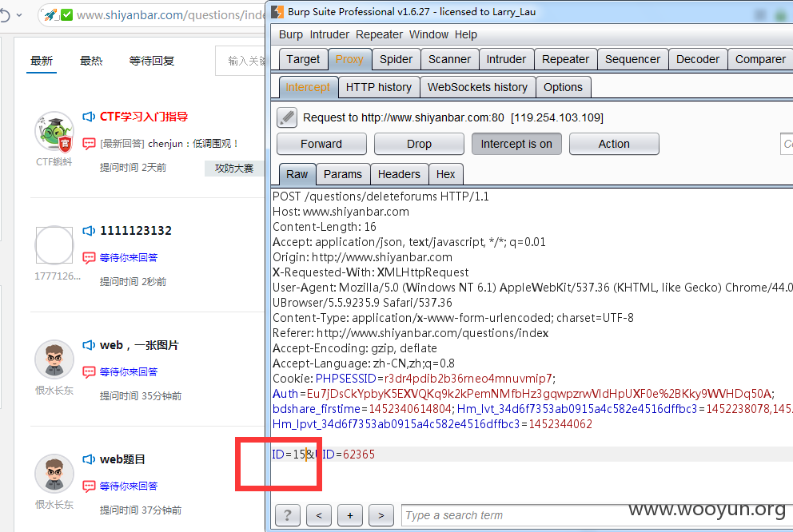Switch to the Spider tab
This screenshot has height=532, width=793.
pos(396,59)
